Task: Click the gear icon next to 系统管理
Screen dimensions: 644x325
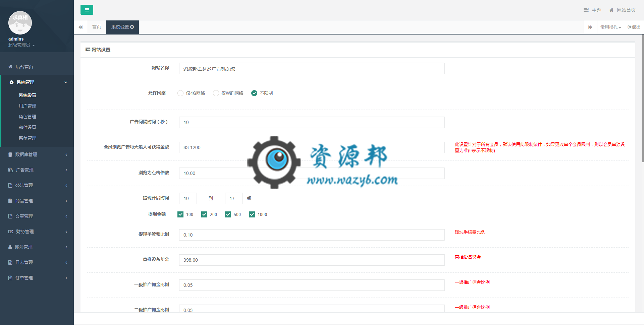Action: [x=12, y=82]
